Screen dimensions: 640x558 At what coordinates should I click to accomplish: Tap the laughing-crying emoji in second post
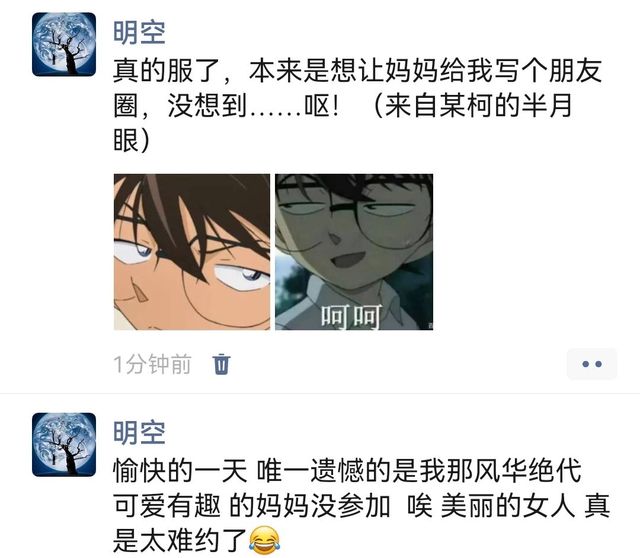[x=265, y=540]
